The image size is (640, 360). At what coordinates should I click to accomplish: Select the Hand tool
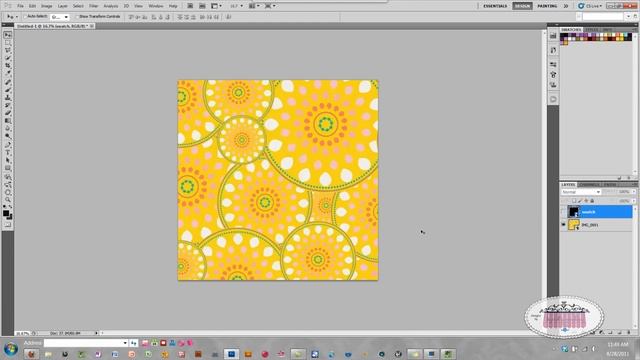pos(8,193)
